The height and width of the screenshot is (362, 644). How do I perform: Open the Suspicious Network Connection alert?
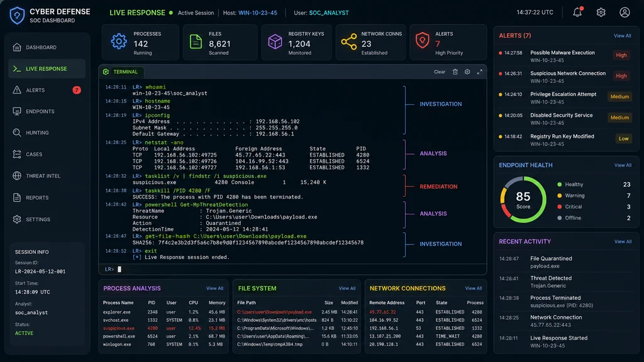566,77
